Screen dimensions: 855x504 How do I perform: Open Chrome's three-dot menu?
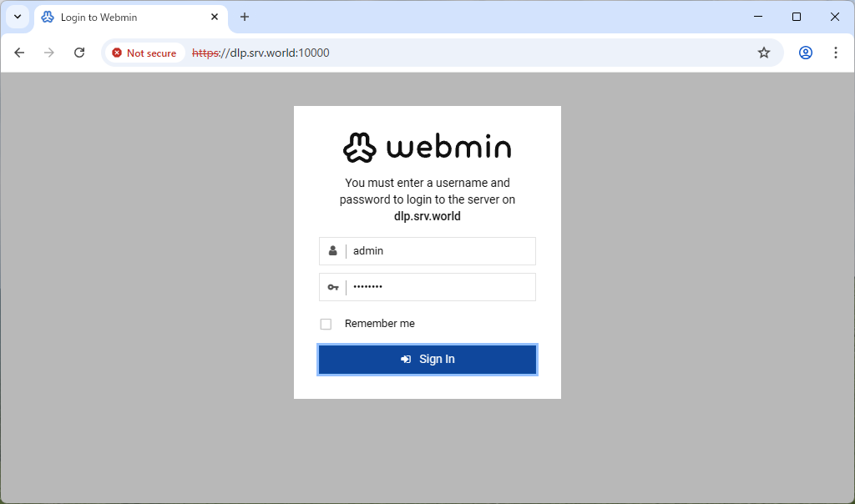pos(835,53)
